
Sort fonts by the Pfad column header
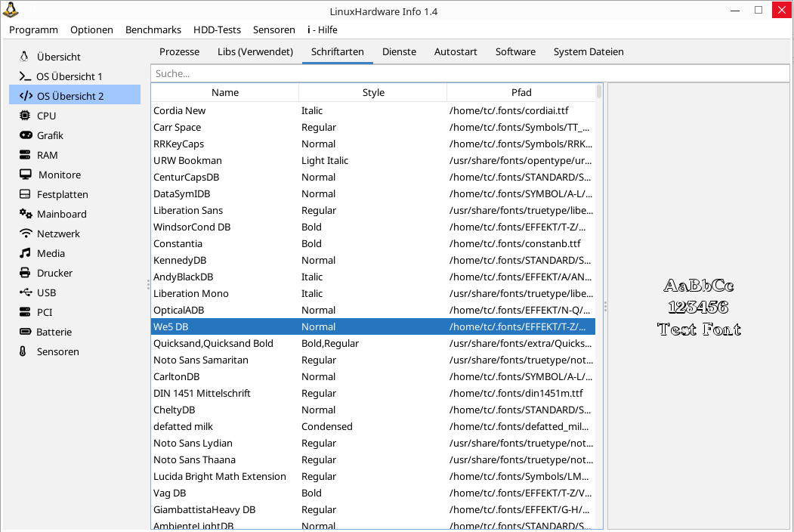(521, 92)
